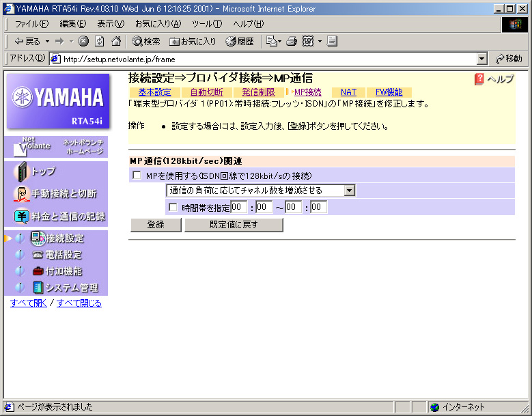Open 手動接続と切断 in the sidebar
Screen dimensions: 532x416
tap(63, 194)
